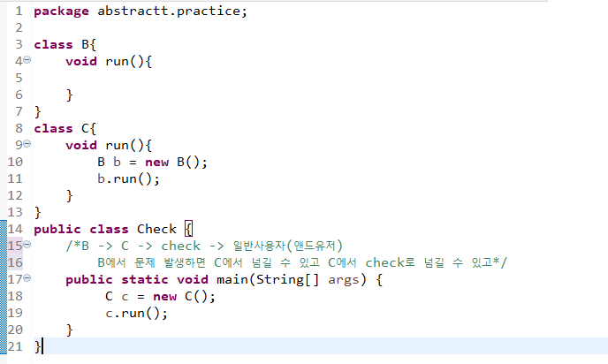Click the comment line starting 'B에서 문제 발생하면'
This screenshot has height=364, width=608.
pyautogui.click(x=302, y=262)
